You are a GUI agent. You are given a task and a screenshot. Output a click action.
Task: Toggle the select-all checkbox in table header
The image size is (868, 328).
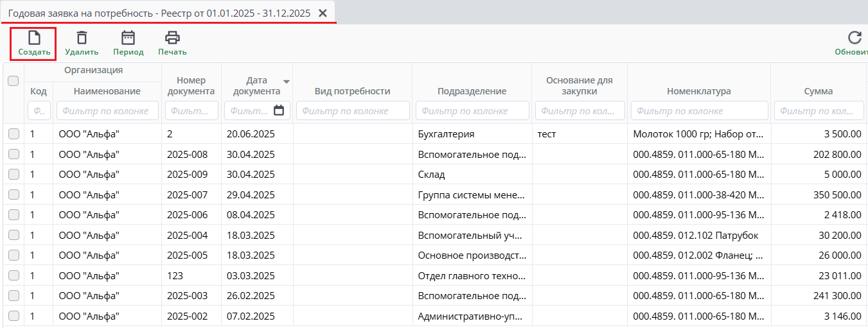(x=13, y=81)
